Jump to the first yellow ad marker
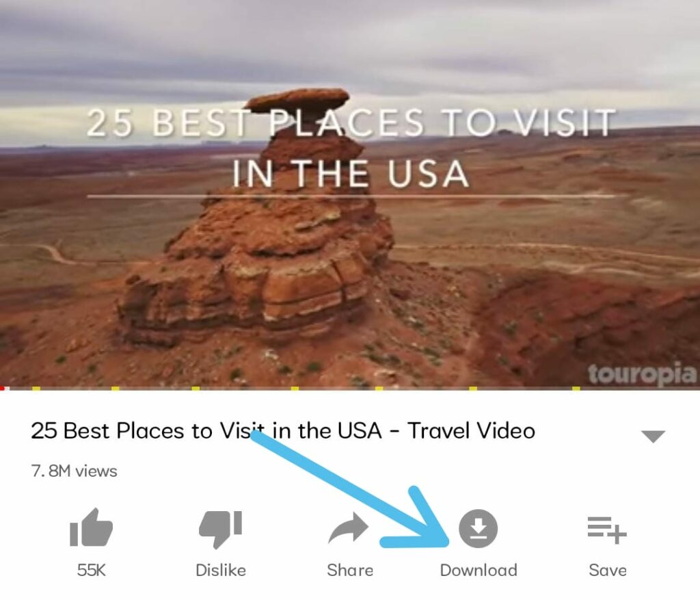The image size is (700, 600). [36, 388]
